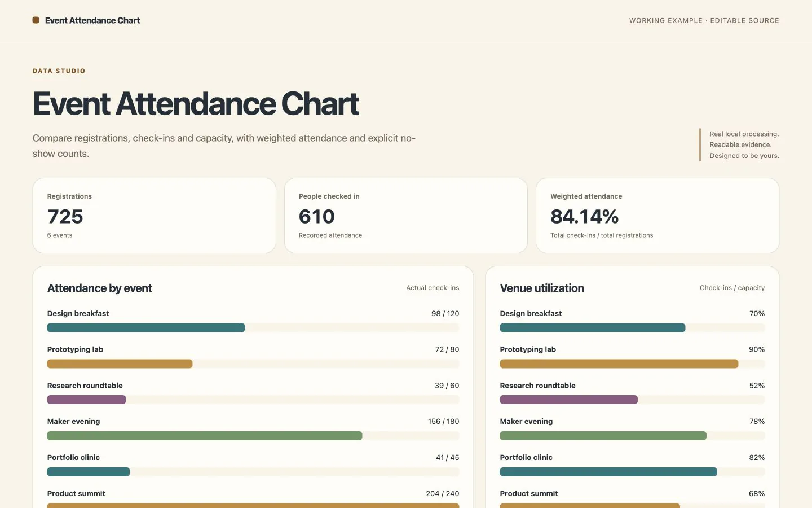Select the 90% Prototyping lab value
The image size is (812, 508).
pyautogui.click(x=757, y=349)
